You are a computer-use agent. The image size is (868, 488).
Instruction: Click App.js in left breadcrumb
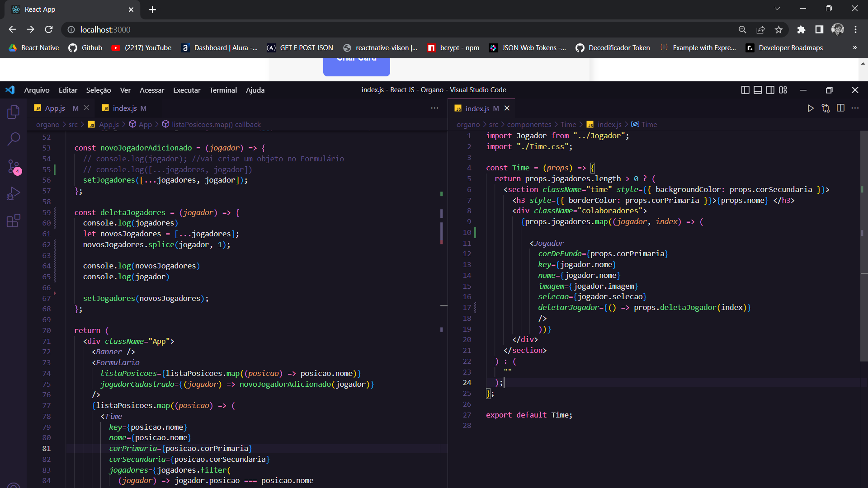click(x=109, y=124)
